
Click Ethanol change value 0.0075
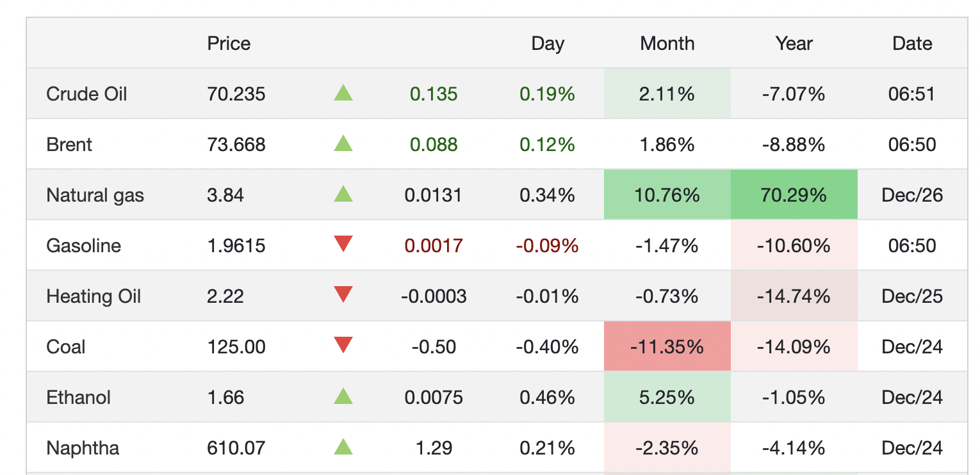tap(434, 398)
